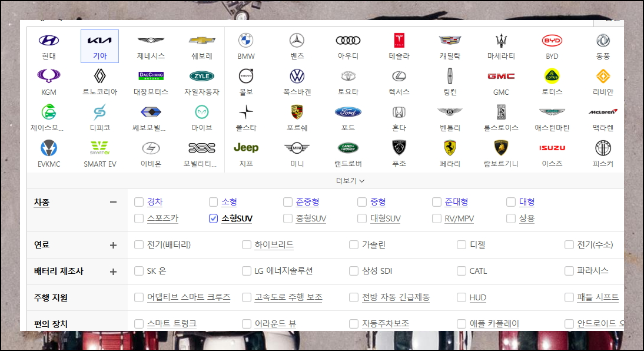644x351 pixels.
Task: Click the 파라시스 battery maker label
Action: (x=593, y=271)
